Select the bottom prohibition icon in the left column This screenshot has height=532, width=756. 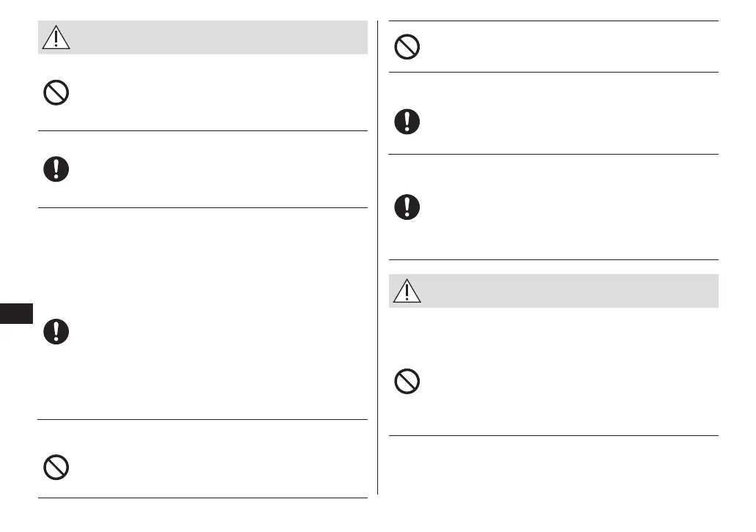[x=56, y=467]
